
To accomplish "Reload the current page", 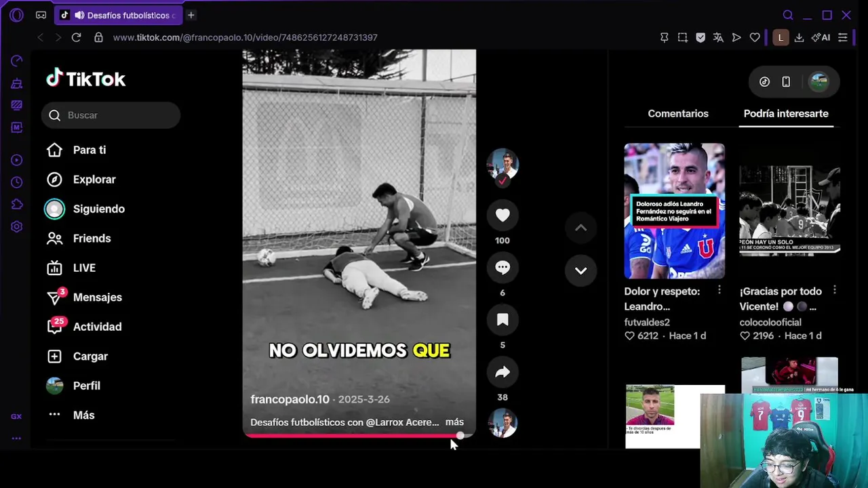I will tap(77, 37).
